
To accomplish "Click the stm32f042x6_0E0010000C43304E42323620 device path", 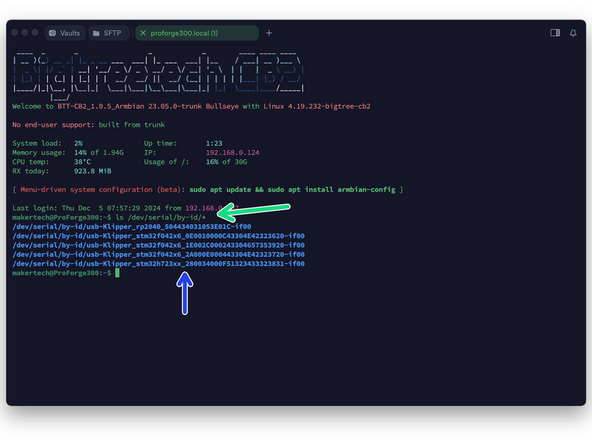I will (159, 236).
